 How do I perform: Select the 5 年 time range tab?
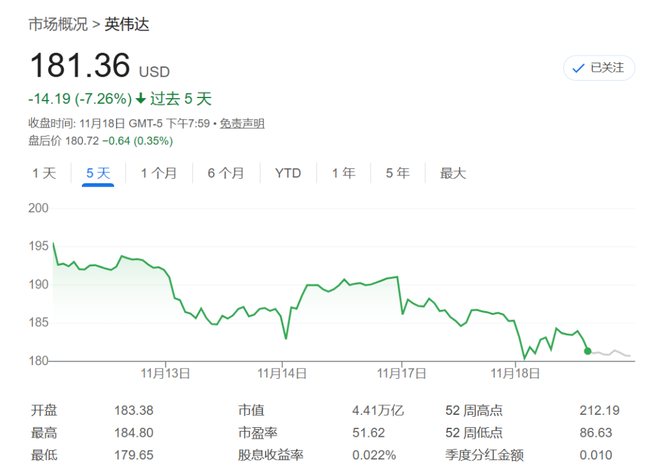(397, 173)
